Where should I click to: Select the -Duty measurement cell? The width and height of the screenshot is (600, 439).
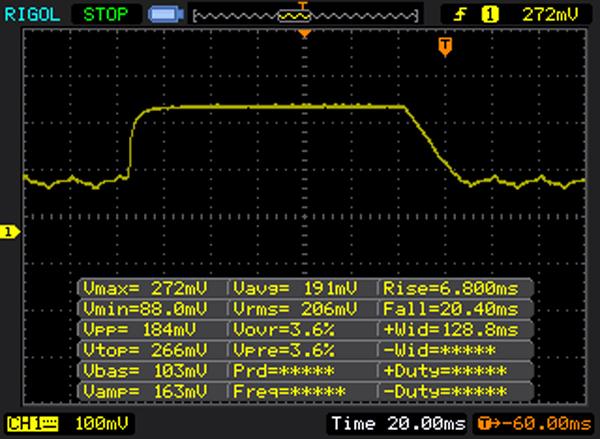click(456, 392)
